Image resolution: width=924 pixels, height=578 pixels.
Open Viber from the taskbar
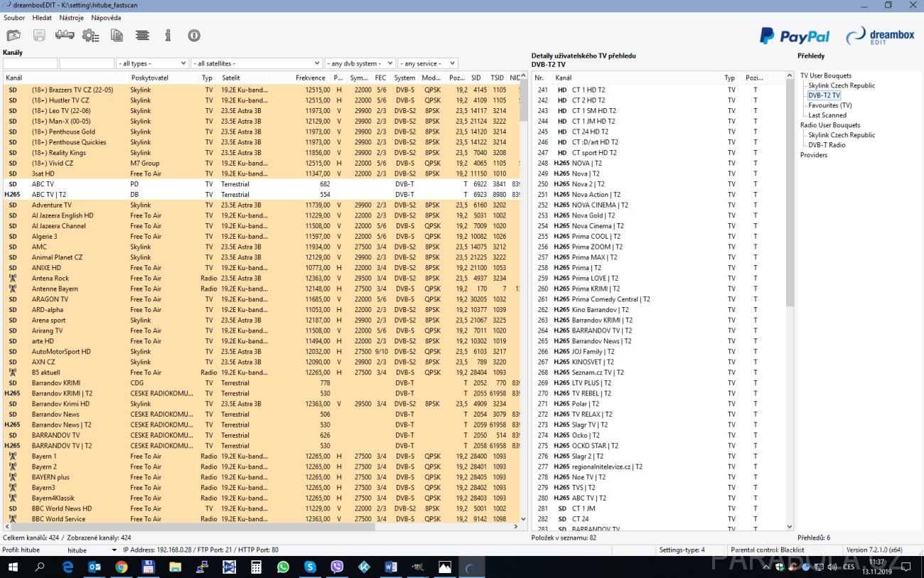coord(337,567)
